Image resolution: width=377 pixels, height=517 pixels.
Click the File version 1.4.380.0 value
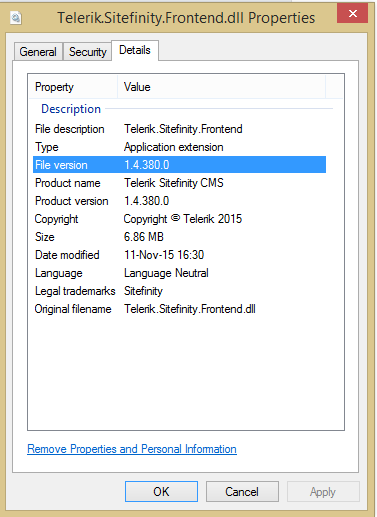(147, 165)
